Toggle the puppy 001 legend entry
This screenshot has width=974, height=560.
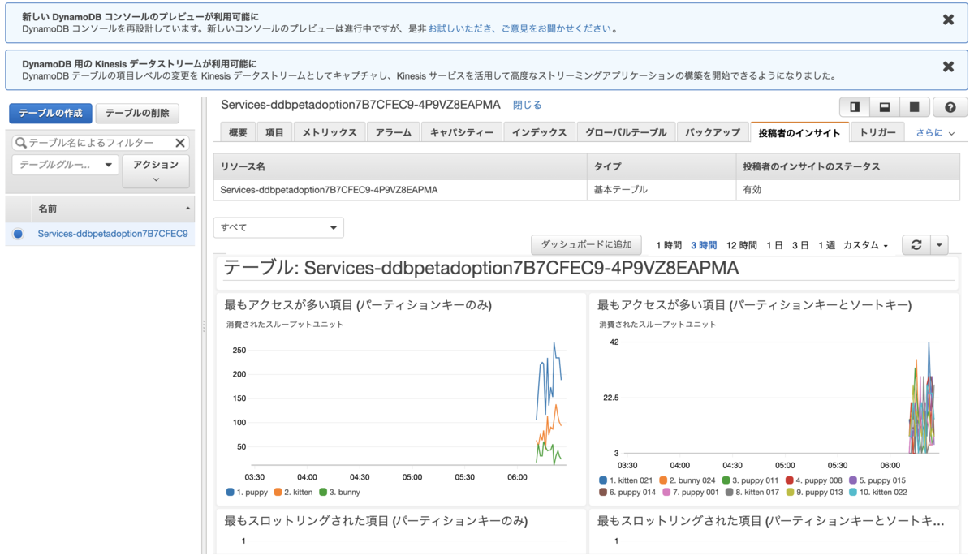tap(691, 493)
